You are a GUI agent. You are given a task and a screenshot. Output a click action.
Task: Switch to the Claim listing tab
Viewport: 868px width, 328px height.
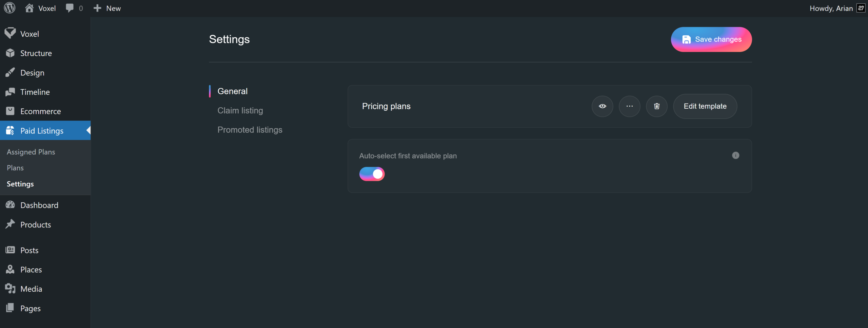(240, 110)
